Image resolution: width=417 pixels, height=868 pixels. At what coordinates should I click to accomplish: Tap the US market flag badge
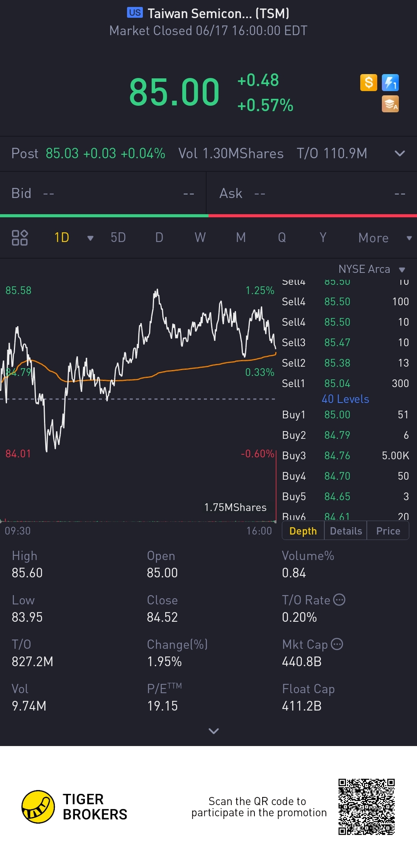[x=135, y=13]
